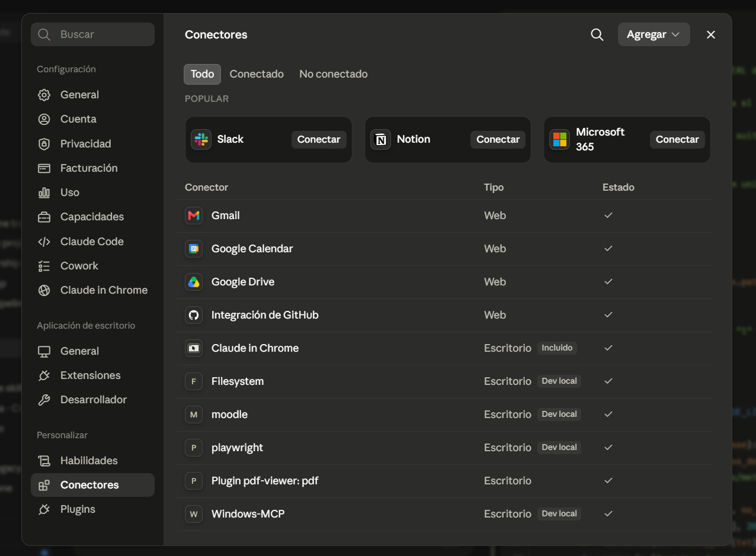Open Claude in Chrome sidebar entry
This screenshot has height=556, width=756.
click(92, 290)
